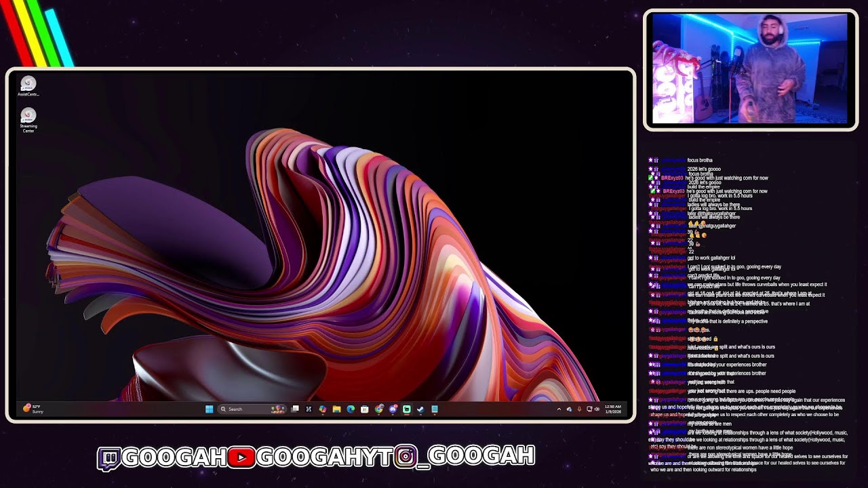The width and height of the screenshot is (868, 488).
Task: Open the clock showing 12:50 AM
Action: (x=613, y=409)
